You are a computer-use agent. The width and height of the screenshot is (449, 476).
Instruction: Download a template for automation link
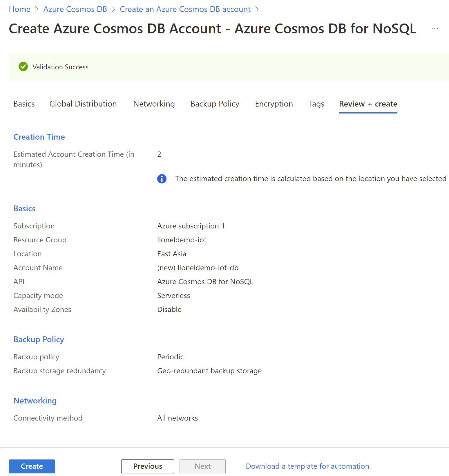tap(307, 466)
